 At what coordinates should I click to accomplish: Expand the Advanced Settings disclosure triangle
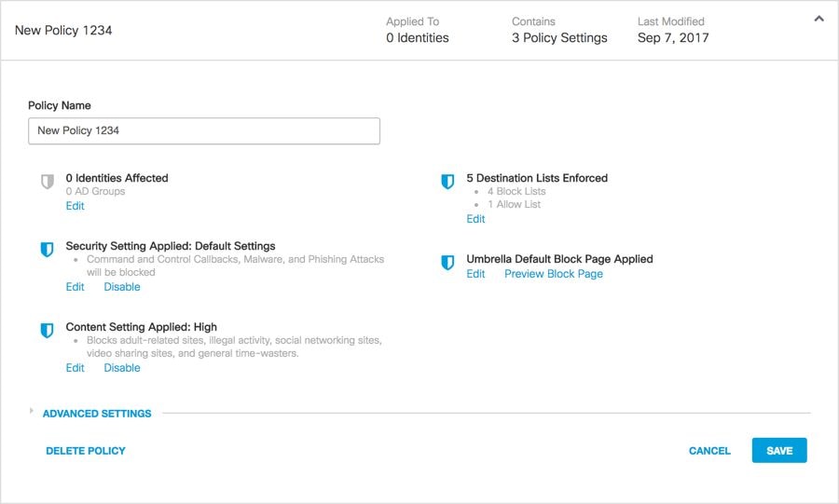pos(32,411)
